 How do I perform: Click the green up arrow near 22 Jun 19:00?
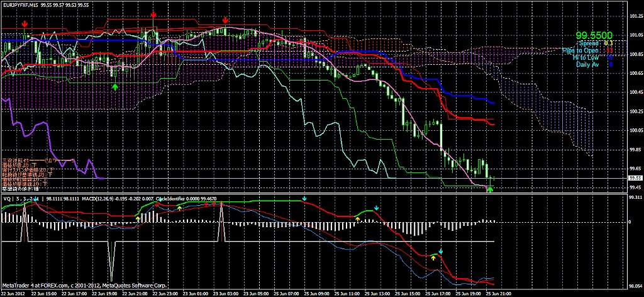pos(116,87)
